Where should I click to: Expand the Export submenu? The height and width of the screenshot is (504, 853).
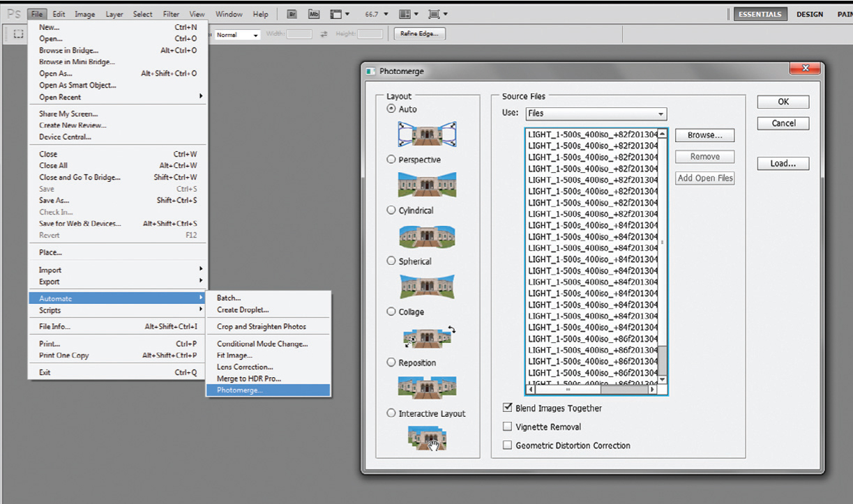(117, 282)
